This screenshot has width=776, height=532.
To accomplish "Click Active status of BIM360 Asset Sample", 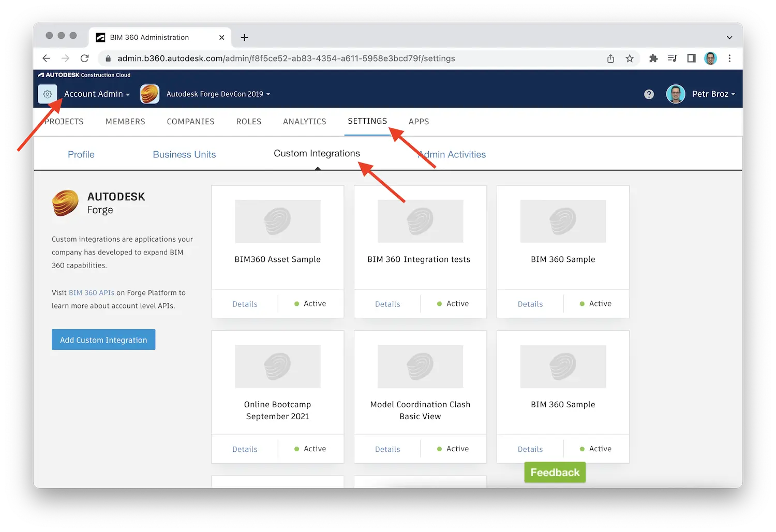I will [x=310, y=304].
